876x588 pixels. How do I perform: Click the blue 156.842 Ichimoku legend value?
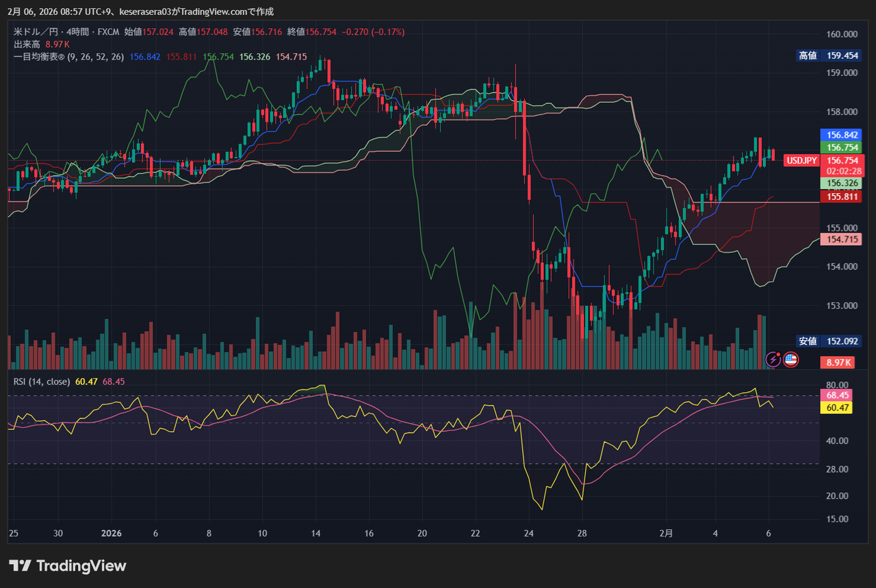point(144,57)
